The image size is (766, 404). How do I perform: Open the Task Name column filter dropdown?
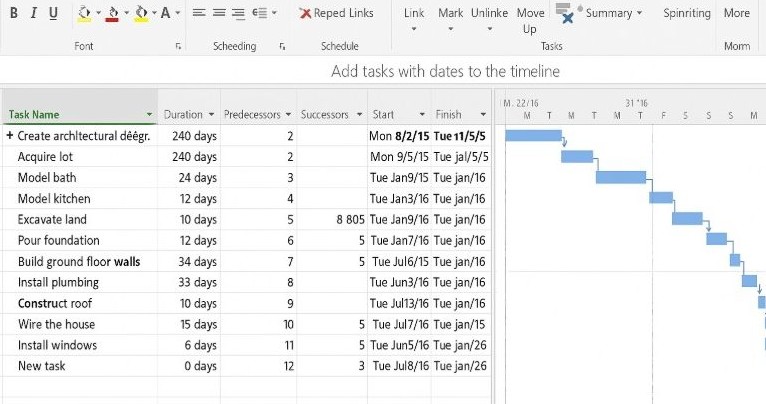(x=149, y=115)
